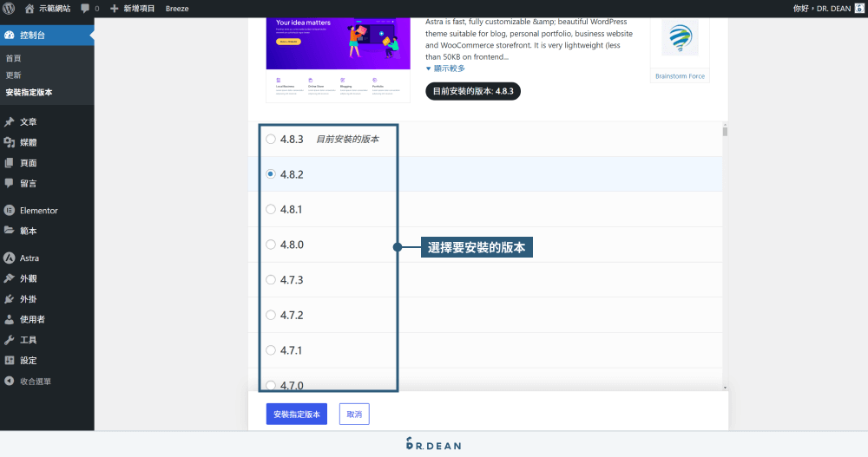Open the 設定 sidebar menu
The height and width of the screenshot is (457, 868).
47,360
